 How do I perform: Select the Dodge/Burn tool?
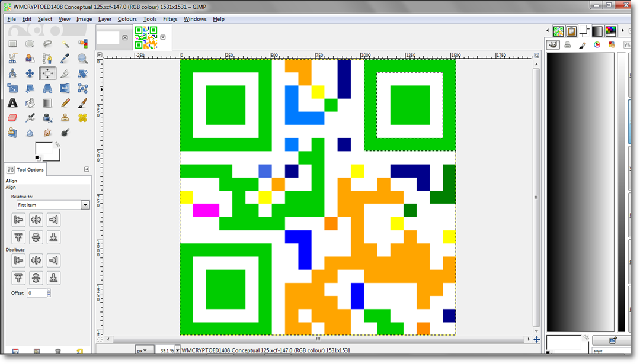coord(65,133)
